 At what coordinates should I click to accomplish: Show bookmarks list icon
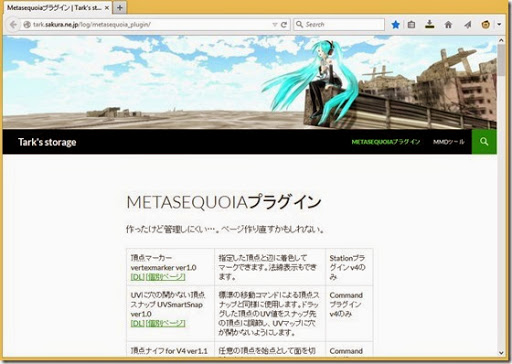(x=412, y=24)
